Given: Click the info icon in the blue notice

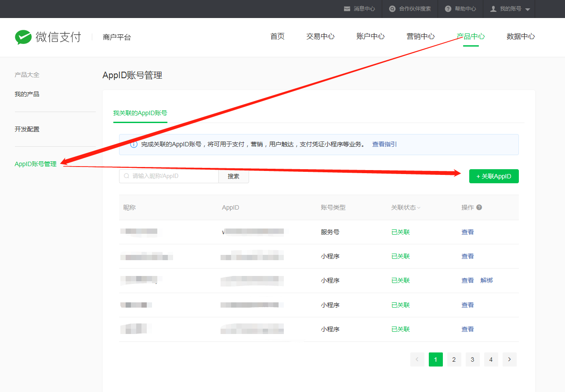Looking at the screenshot, I should pyautogui.click(x=134, y=145).
